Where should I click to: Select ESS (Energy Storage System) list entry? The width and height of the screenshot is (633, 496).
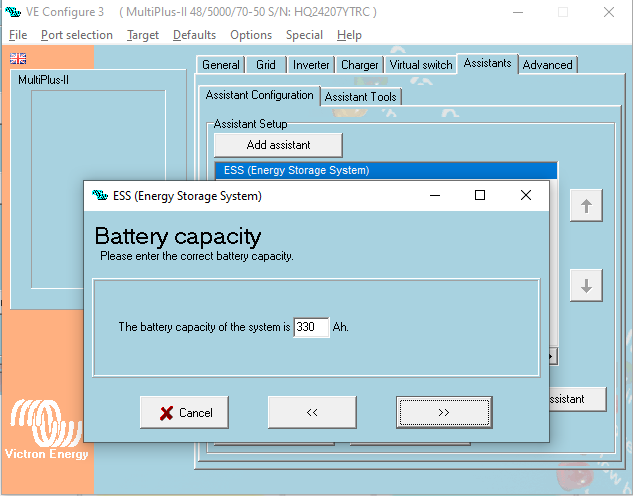385,170
